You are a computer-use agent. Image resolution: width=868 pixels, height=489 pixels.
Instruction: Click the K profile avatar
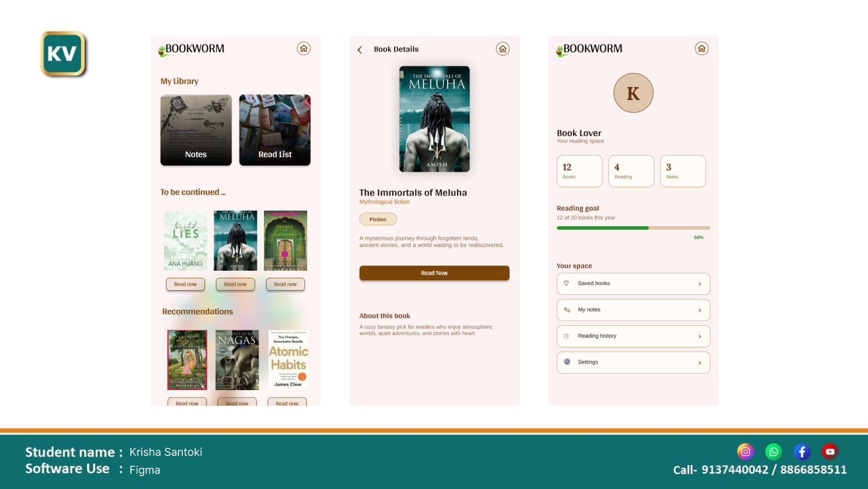(x=633, y=93)
